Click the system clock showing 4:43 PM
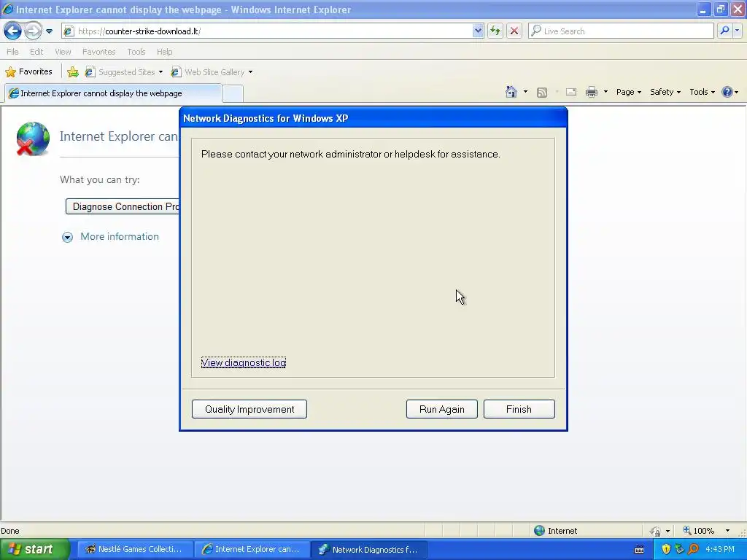This screenshot has width=747, height=560. tap(719, 549)
